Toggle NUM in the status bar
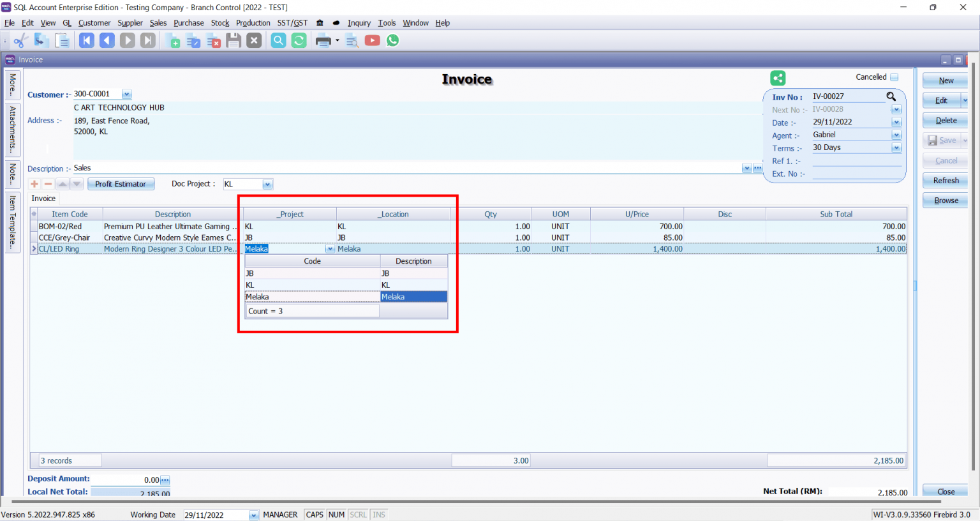This screenshot has width=980, height=521. click(x=336, y=514)
